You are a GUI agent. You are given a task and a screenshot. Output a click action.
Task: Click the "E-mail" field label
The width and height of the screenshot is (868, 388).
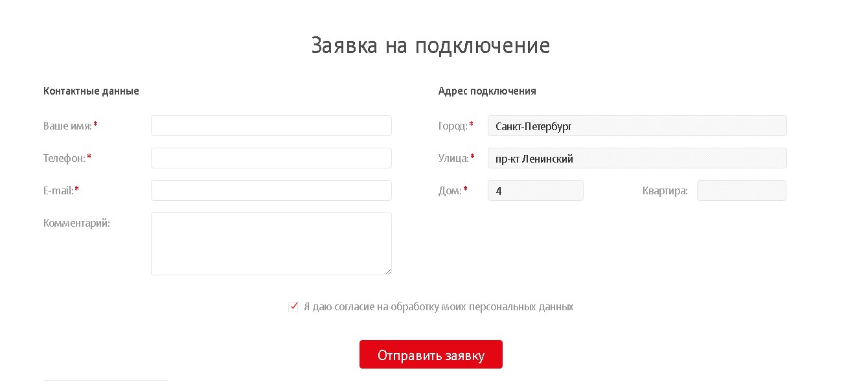(x=58, y=190)
